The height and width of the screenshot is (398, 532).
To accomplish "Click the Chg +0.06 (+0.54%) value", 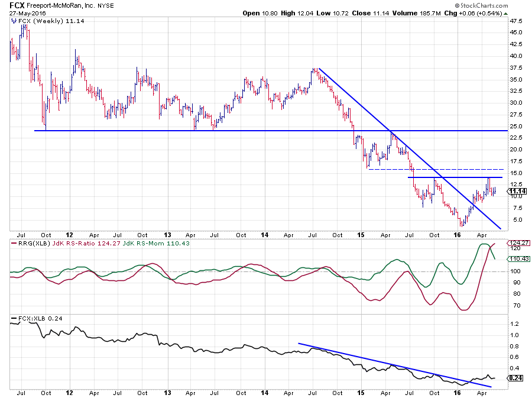I will [473, 13].
